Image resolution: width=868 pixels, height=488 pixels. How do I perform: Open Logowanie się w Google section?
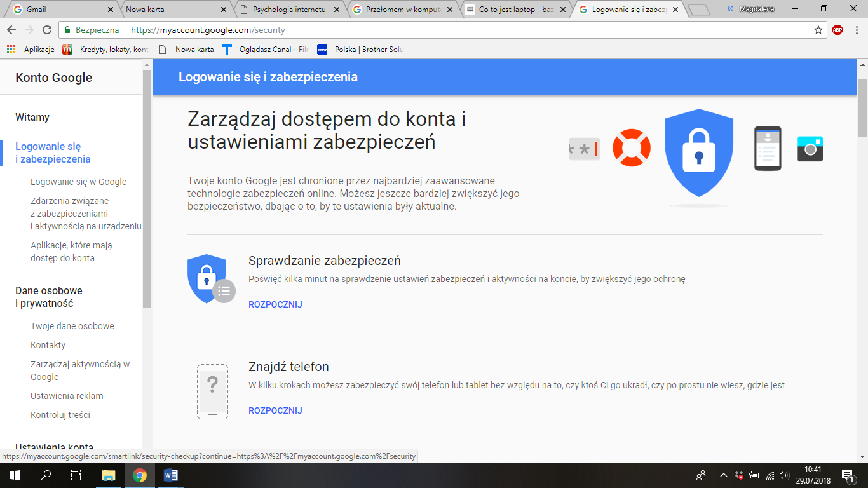tap(78, 182)
